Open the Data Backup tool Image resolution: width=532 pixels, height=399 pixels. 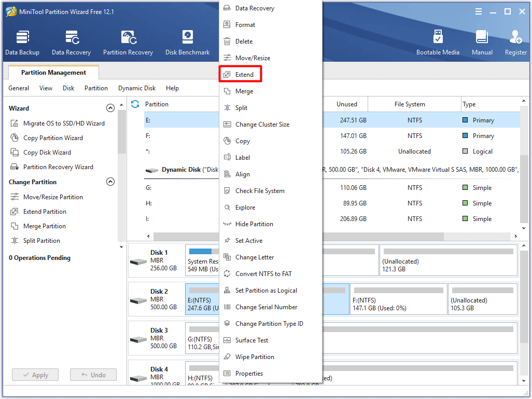22,43
